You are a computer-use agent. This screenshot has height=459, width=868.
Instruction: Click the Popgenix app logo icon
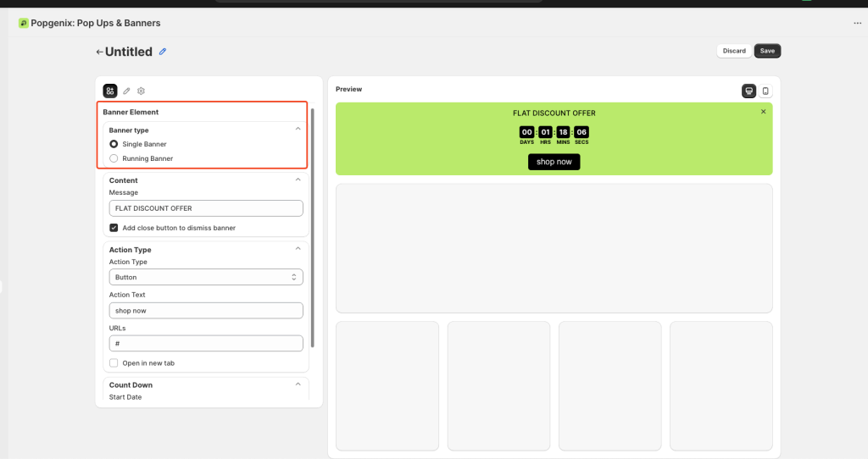[23, 23]
